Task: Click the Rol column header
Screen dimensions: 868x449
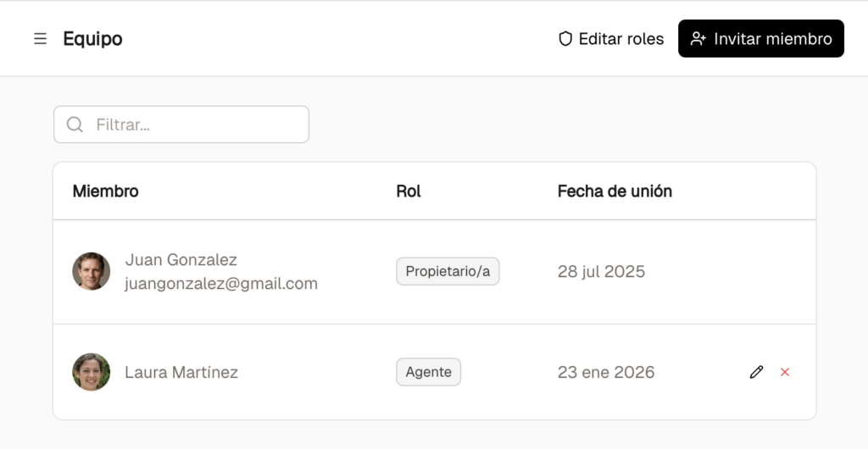Action: tap(409, 191)
